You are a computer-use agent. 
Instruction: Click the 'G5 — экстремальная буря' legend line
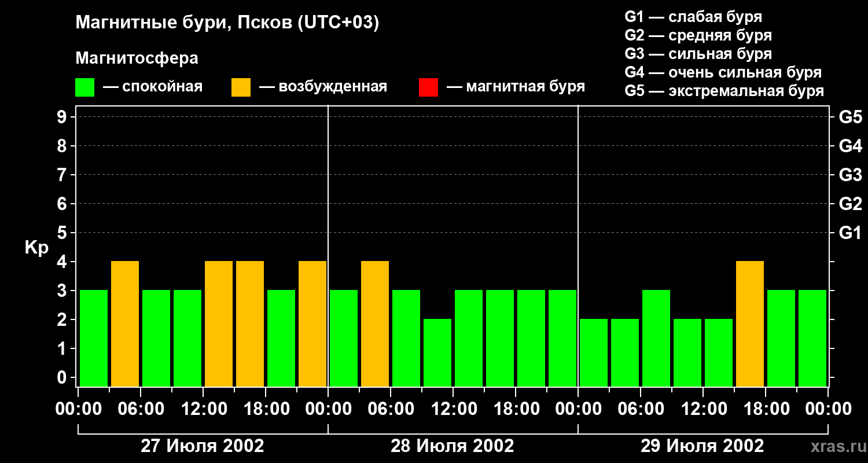click(x=724, y=91)
